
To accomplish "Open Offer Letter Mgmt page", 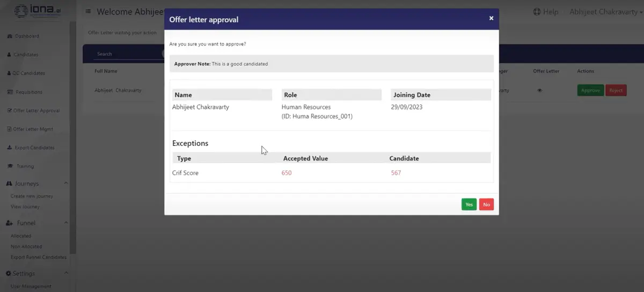I will coord(33,129).
